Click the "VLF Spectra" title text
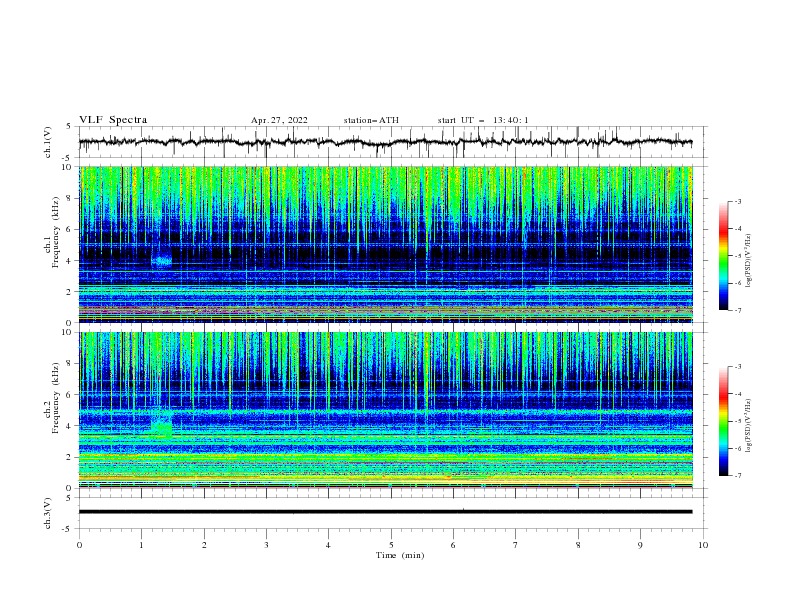Image resolution: width=792 pixels, height=612 pixels. 113,120
